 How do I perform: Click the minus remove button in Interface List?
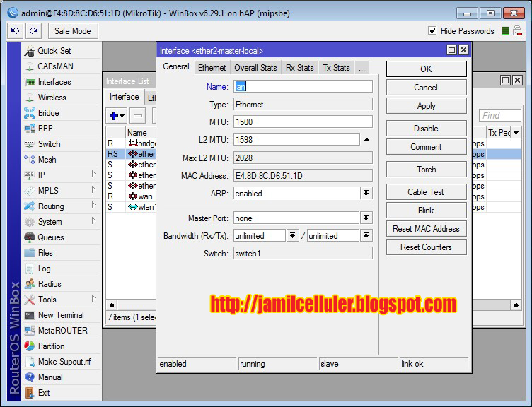coord(138,116)
